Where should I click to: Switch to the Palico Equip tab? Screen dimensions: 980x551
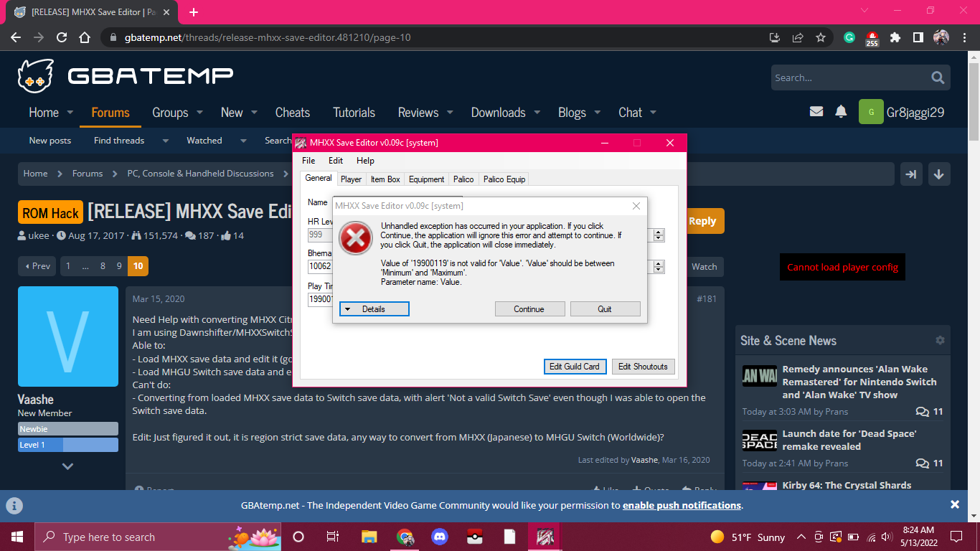[x=504, y=179]
